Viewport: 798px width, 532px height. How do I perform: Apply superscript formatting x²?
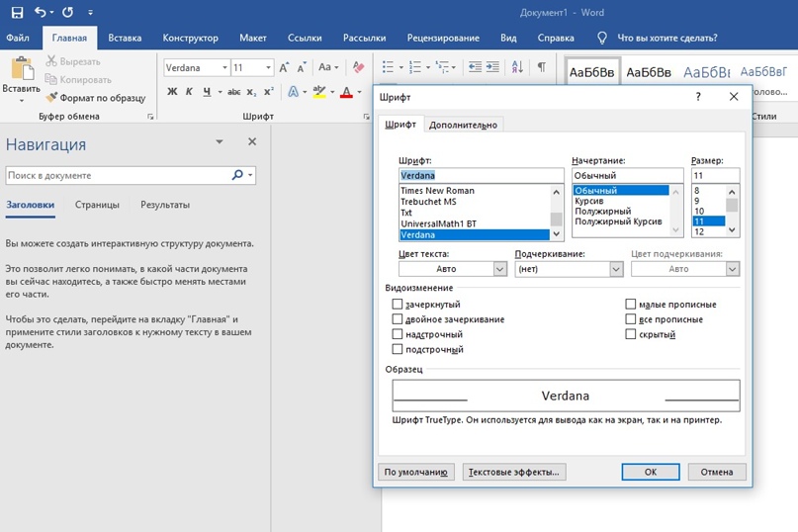[269, 92]
